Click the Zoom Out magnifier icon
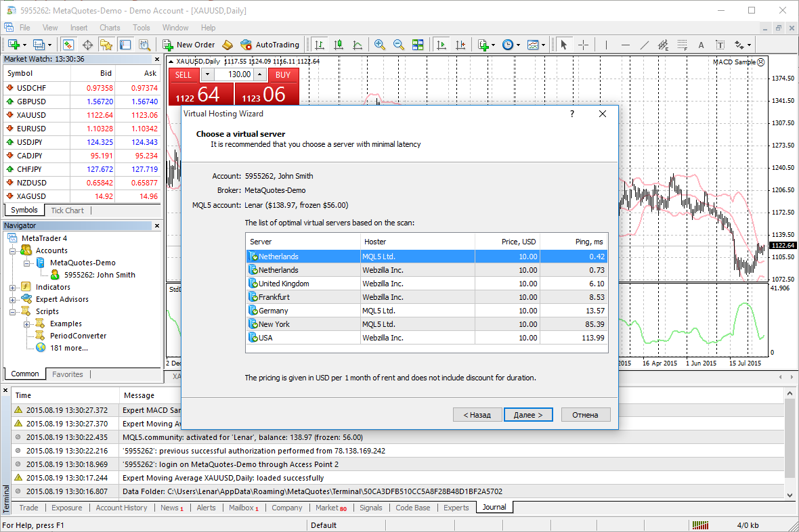 pos(399,45)
